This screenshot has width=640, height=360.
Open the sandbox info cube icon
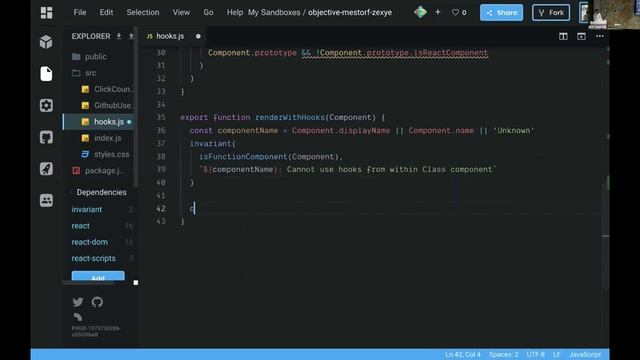click(x=46, y=42)
